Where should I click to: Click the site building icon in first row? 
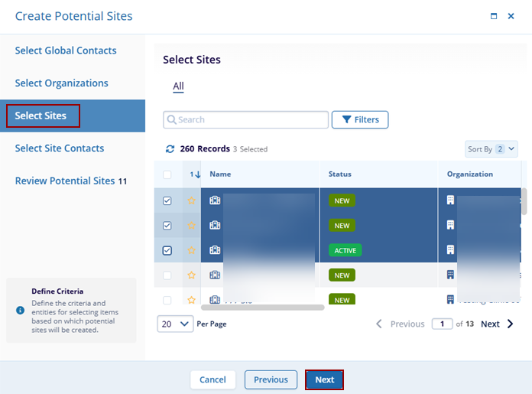click(x=215, y=201)
